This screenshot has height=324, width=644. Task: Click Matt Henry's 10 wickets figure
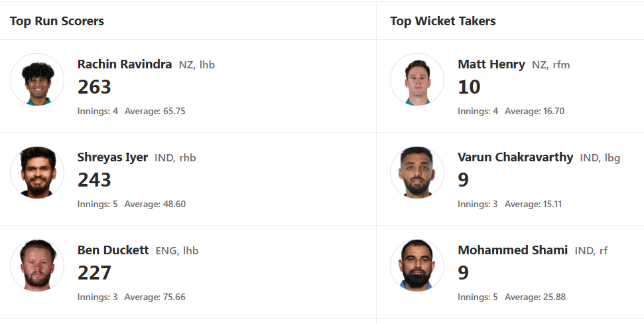(469, 87)
